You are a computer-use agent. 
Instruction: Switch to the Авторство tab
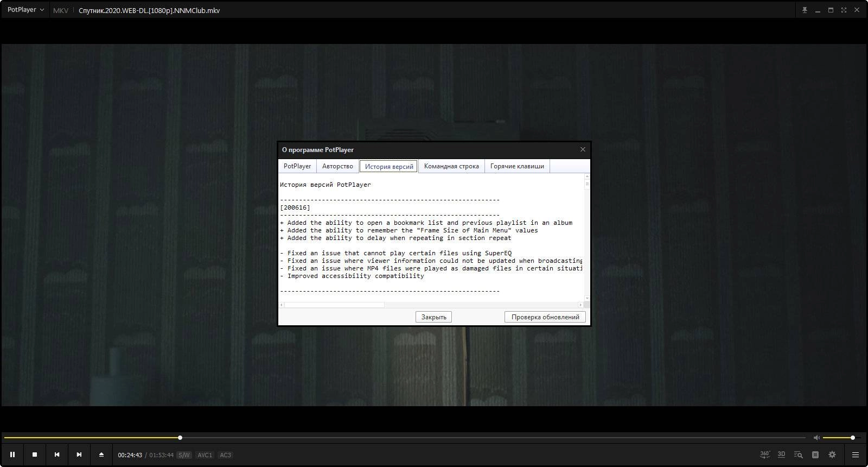[x=337, y=166]
